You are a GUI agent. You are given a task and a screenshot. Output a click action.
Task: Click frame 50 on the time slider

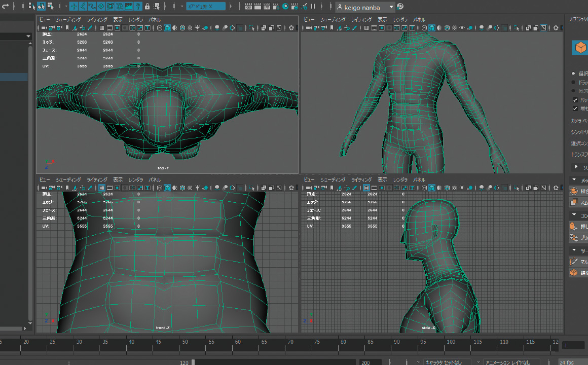[x=183, y=343]
